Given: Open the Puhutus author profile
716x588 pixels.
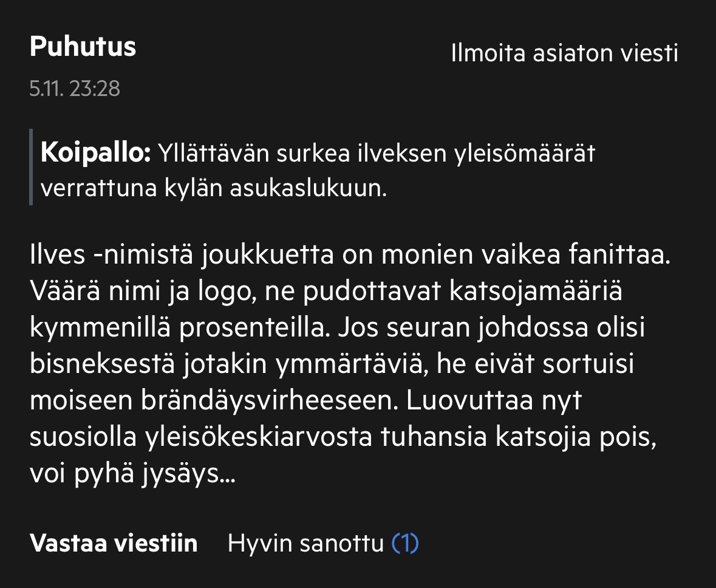Looking at the screenshot, I should (83, 47).
